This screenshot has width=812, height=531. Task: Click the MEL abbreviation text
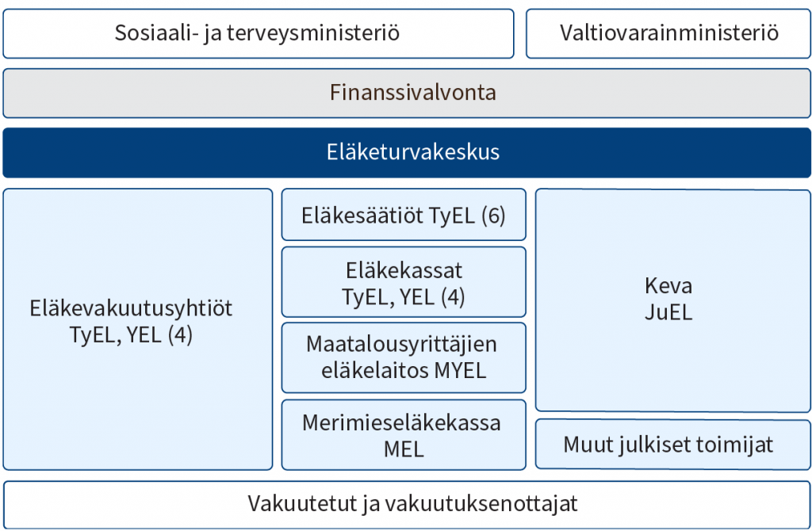[x=404, y=449]
